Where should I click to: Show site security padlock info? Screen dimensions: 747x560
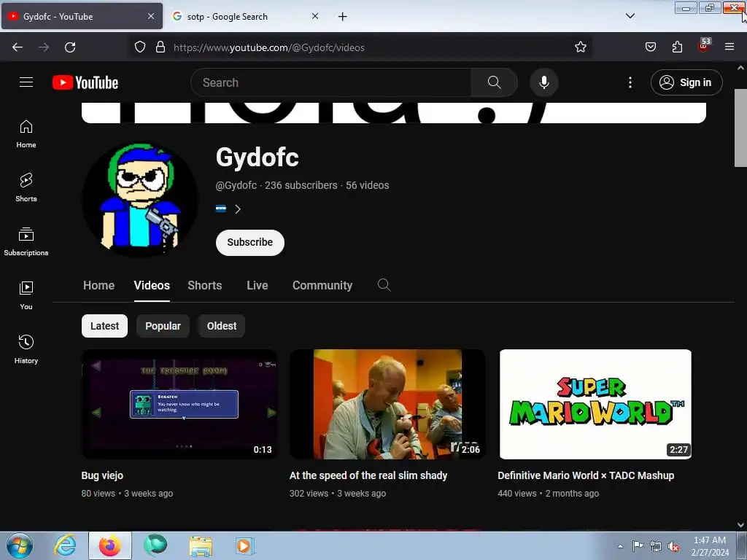click(160, 47)
